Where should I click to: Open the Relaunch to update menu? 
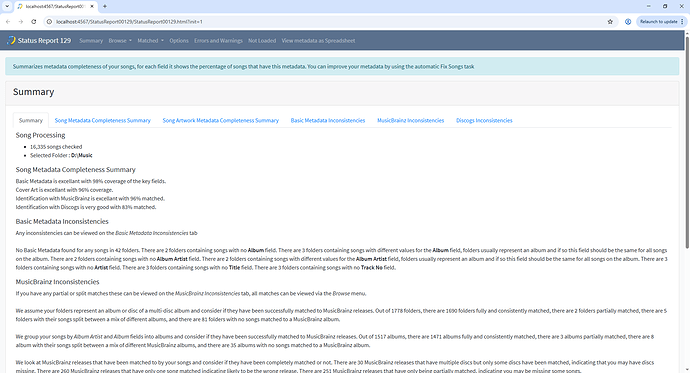661,22
